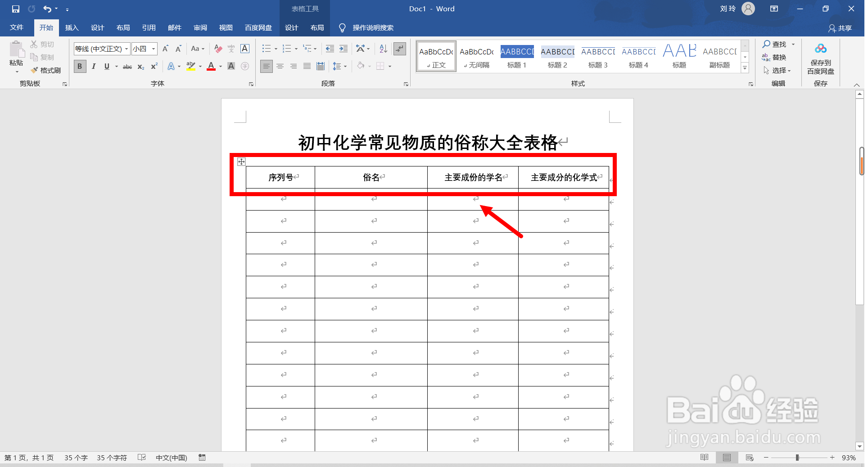Show paragraph marks with the formatting symbols icon
The image size is (868, 467).
click(399, 49)
